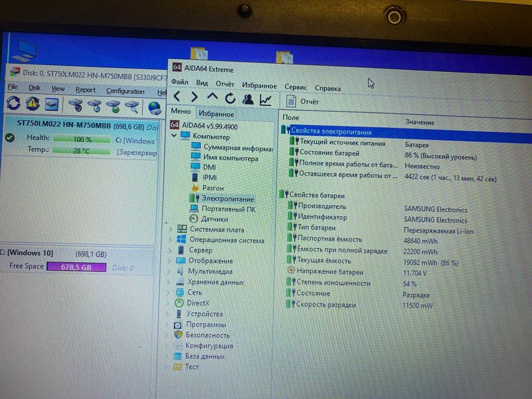The width and height of the screenshot is (532, 399).
Task: Select База данных in the tree
Action: pos(198,356)
